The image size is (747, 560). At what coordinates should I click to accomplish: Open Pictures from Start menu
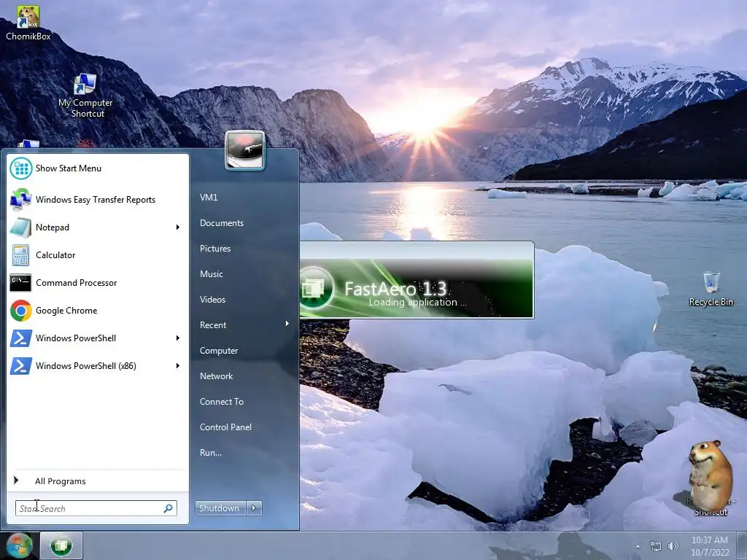coord(215,249)
